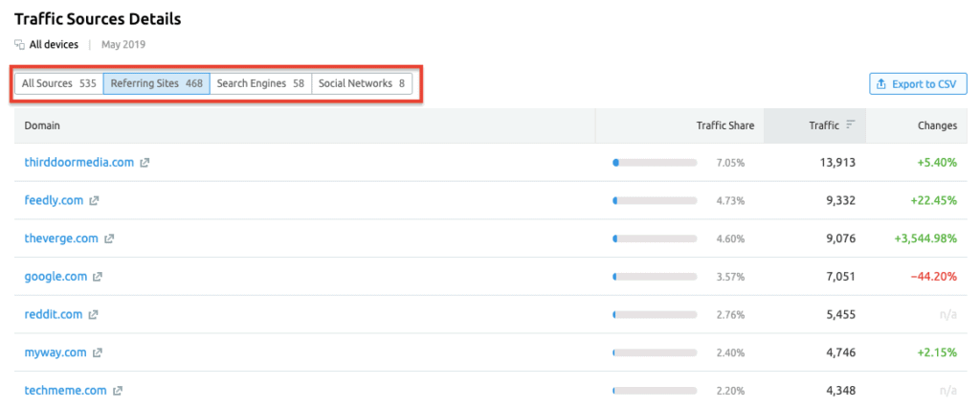Screen dimensions: 980x408
Task: Click the +22.45% change value
Action: (x=934, y=201)
